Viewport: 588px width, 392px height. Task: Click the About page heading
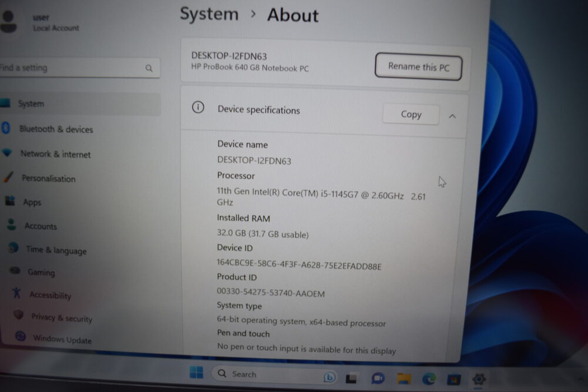tap(292, 15)
